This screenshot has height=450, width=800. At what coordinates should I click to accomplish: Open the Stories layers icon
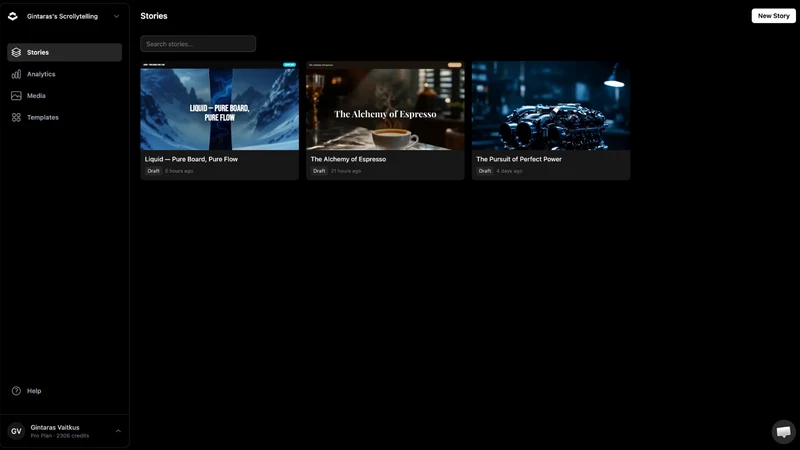click(16, 52)
